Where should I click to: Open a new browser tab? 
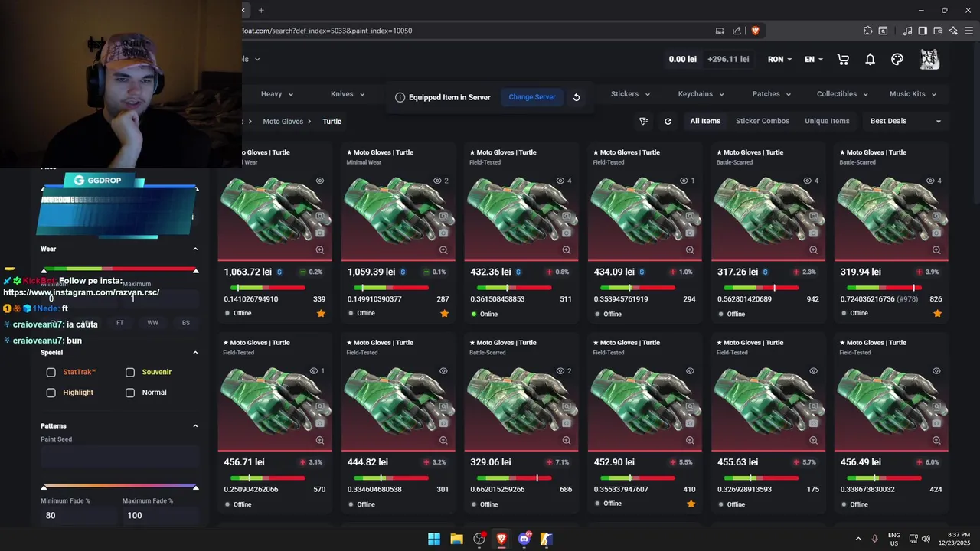[x=261, y=10]
